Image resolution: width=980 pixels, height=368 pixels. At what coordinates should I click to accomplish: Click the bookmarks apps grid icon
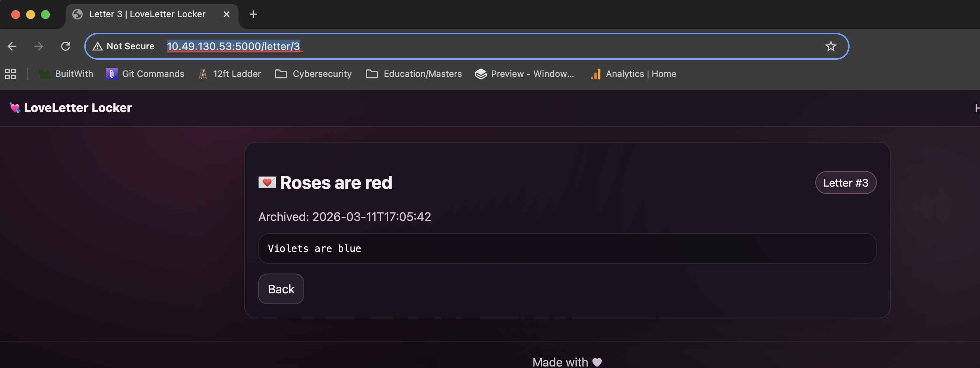[x=10, y=74]
